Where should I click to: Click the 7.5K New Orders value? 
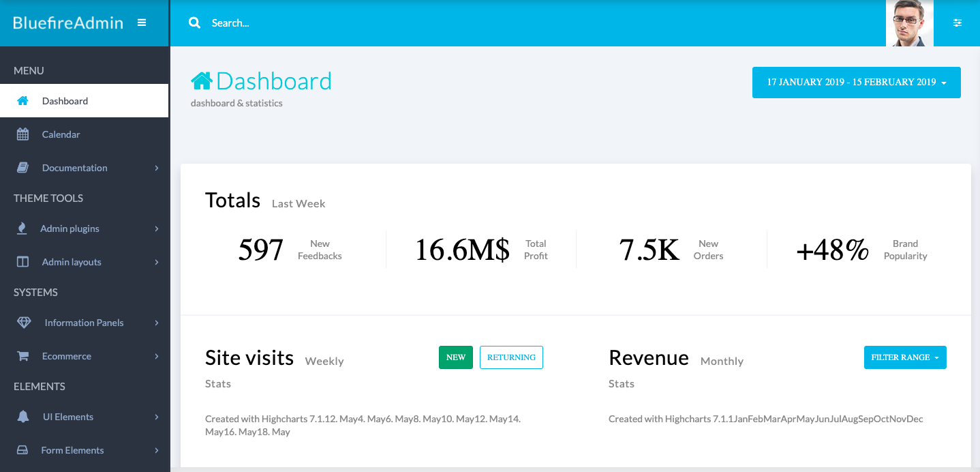[649, 250]
